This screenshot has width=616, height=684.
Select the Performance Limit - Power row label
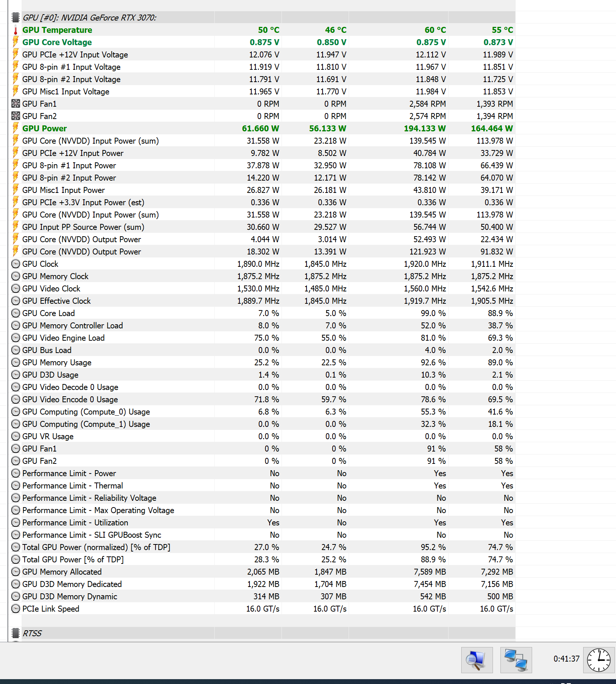point(69,473)
